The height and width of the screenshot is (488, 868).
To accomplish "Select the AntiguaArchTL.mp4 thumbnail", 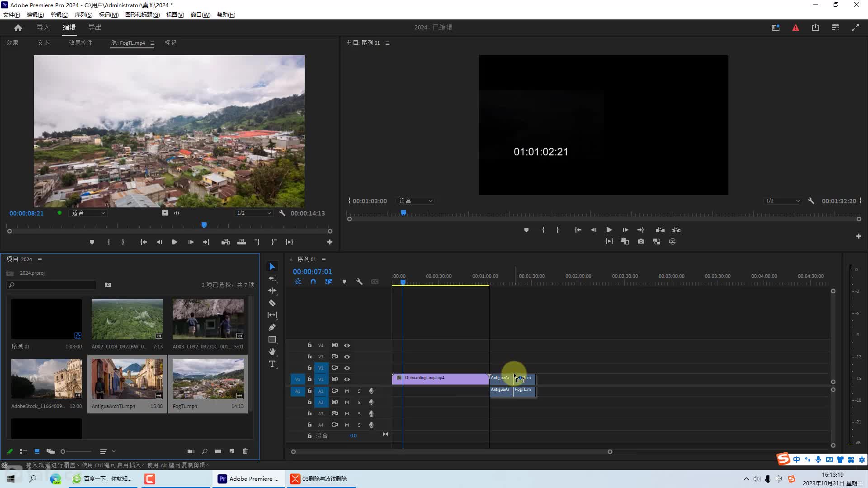I will tap(127, 379).
